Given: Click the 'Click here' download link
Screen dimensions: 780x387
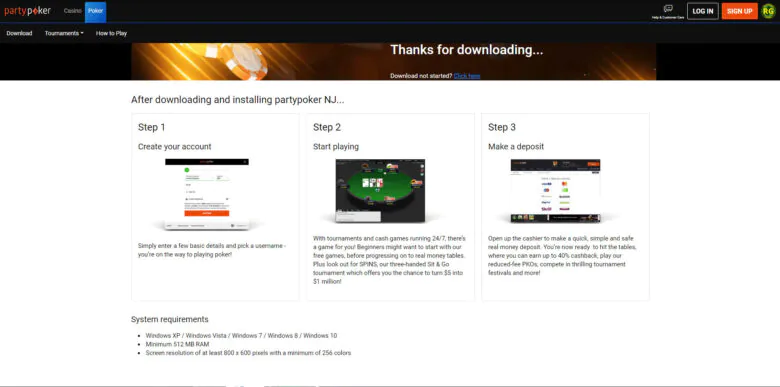Looking at the screenshot, I should tap(467, 76).
